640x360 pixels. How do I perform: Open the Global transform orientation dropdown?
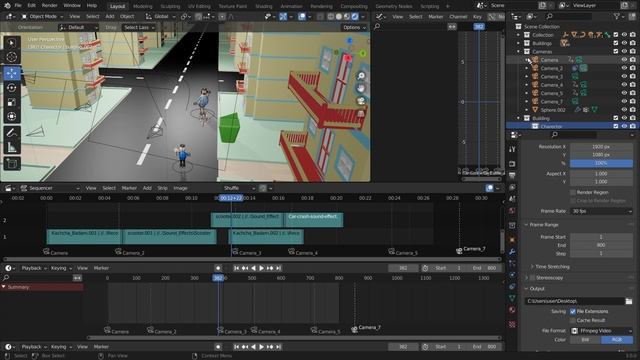click(161, 17)
